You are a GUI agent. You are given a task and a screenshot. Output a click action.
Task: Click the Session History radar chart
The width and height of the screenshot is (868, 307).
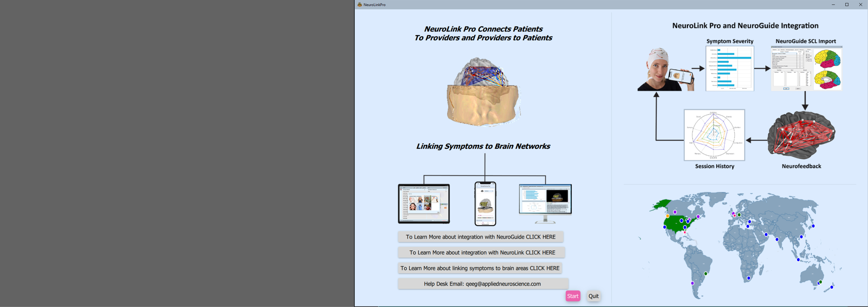714,135
